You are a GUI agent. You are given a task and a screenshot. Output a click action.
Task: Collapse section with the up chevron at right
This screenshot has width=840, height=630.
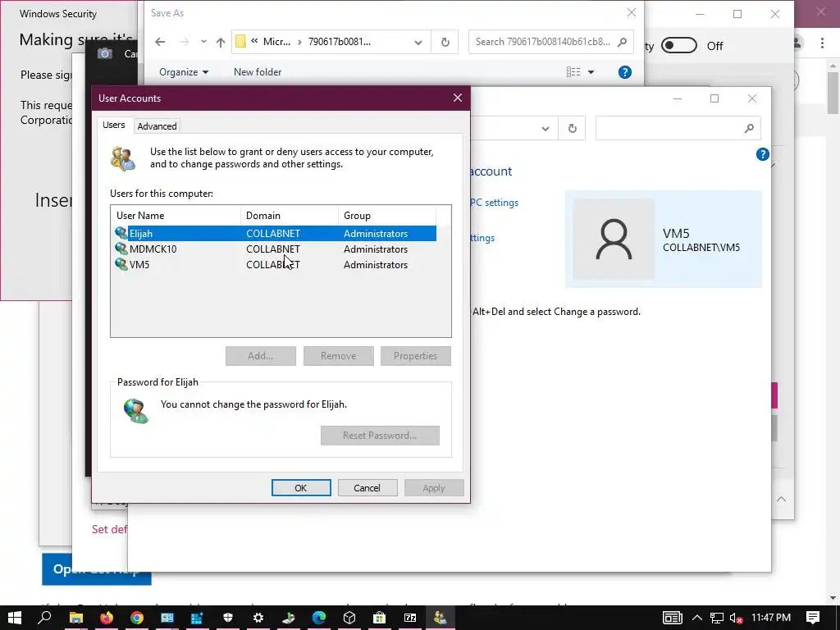click(x=781, y=500)
